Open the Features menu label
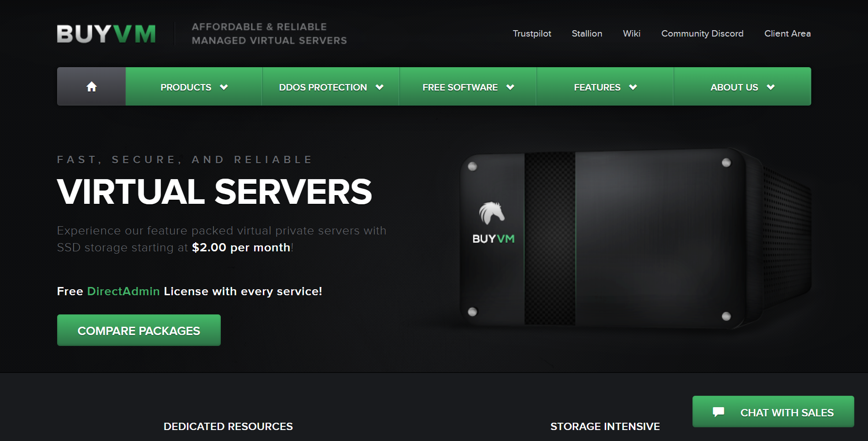Image resolution: width=868 pixels, height=441 pixels. pyautogui.click(x=597, y=87)
